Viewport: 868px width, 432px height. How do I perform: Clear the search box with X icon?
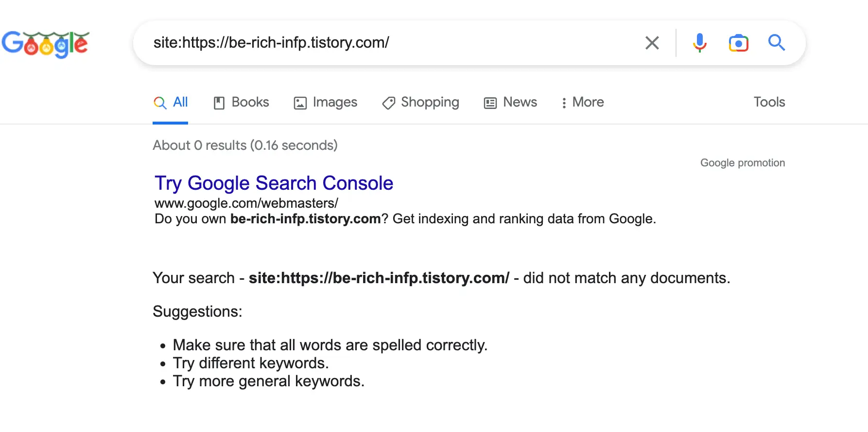point(652,43)
